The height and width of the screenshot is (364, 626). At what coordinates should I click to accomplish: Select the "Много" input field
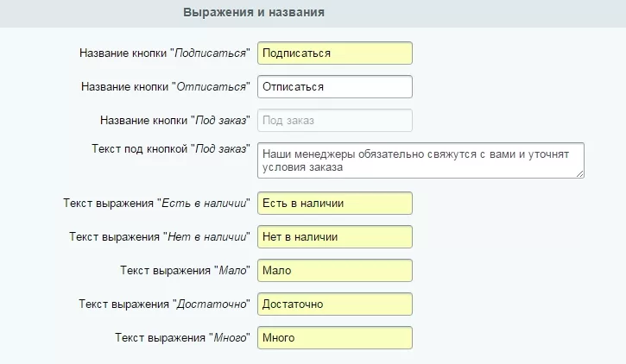tap(334, 337)
